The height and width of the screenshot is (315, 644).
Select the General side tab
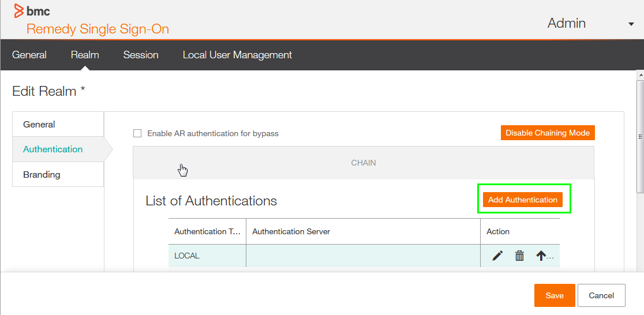pyautogui.click(x=58, y=124)
